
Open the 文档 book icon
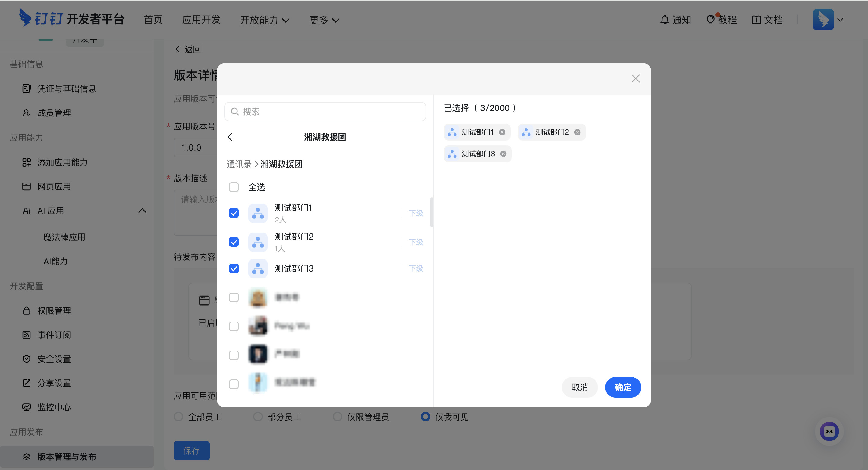[756, 20]
